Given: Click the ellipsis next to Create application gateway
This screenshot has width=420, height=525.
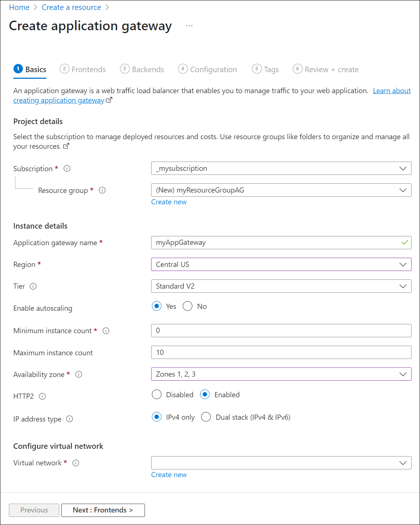Looking at the screenshot, I should click(189, 25).
